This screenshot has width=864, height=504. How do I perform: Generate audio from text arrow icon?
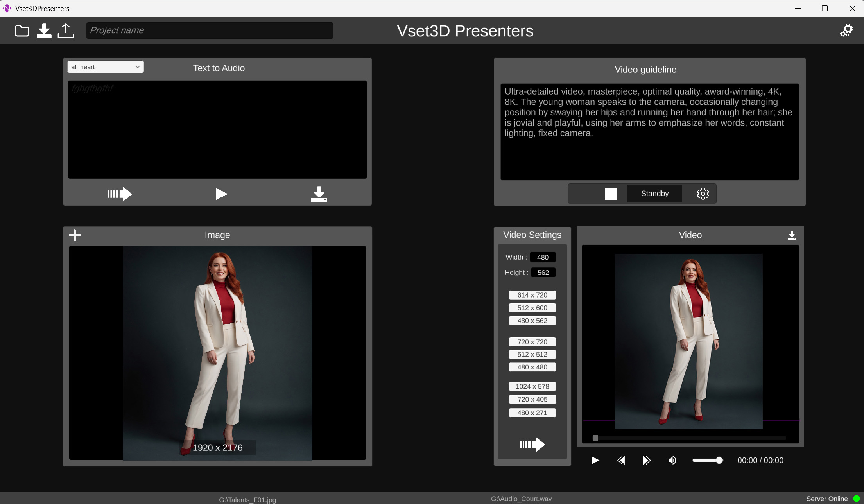click(120, 194)
